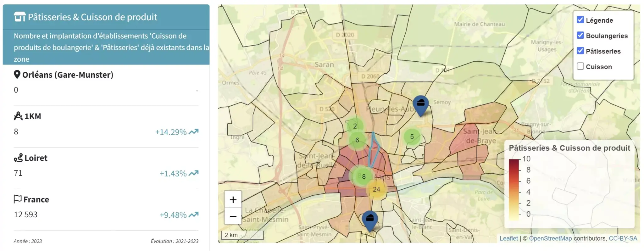
Task: Hide the Pâtisseries layer checkbox
Action: (580, 51)
